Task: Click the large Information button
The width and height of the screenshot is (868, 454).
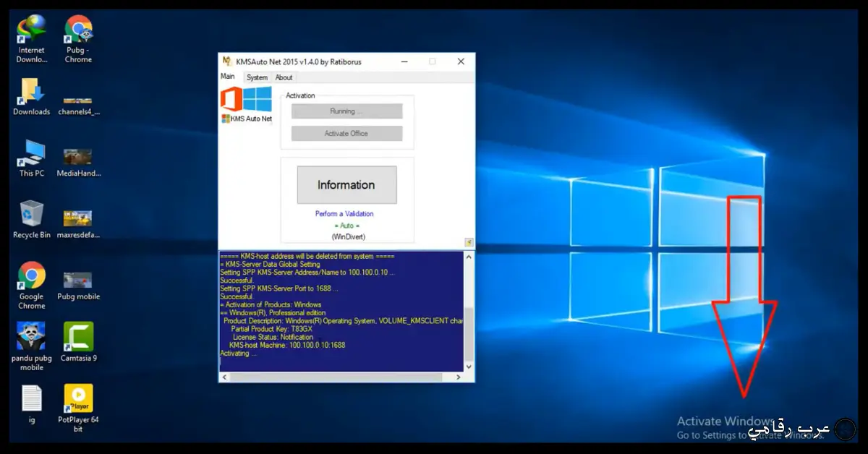Action: [x=346, y=185]
